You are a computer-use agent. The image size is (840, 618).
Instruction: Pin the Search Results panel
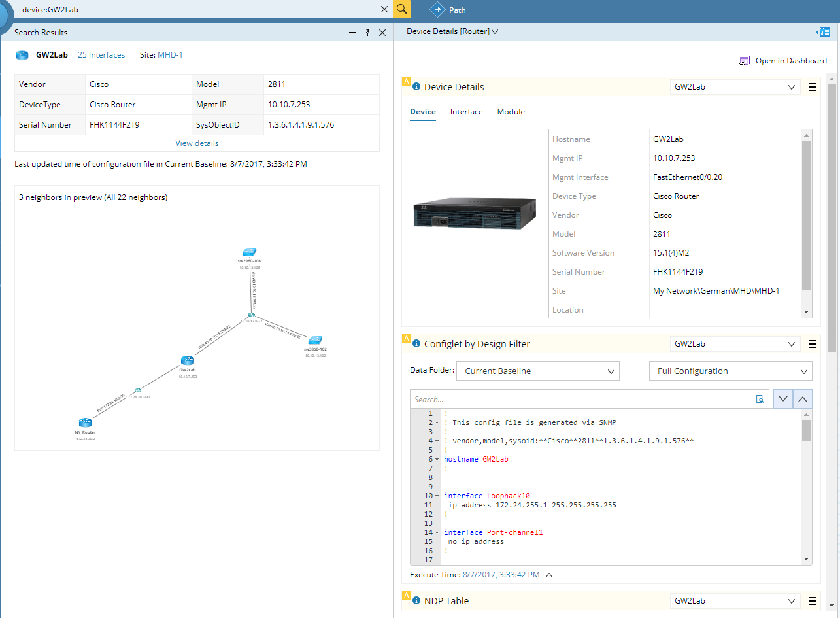[367, 33]
